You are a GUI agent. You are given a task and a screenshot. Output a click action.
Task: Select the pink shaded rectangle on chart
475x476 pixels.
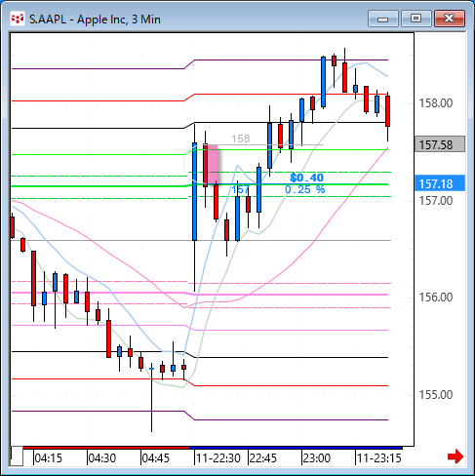point(213,164)
